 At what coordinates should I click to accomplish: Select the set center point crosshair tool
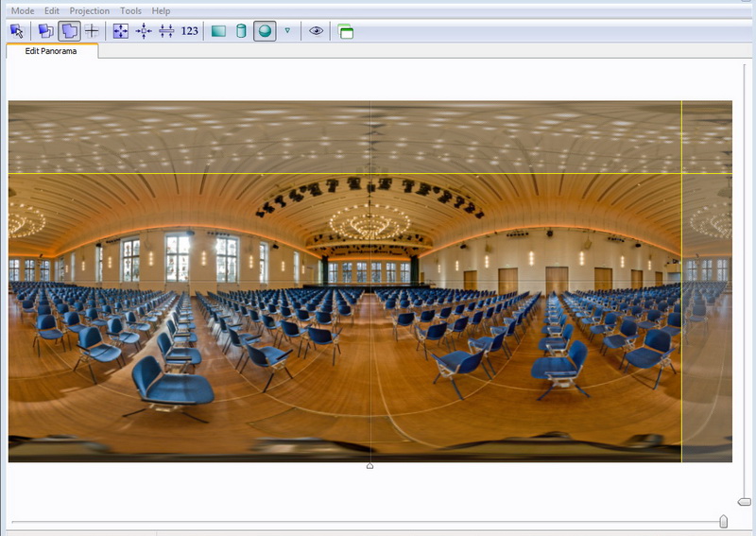pyautogui.click(x=91, y=31)
